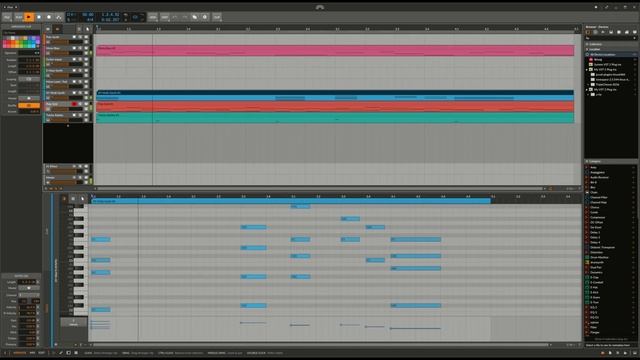Screen dimensions: 640x360
Task: Select Flanger in the device list
Action: click(x=611, y=332)
